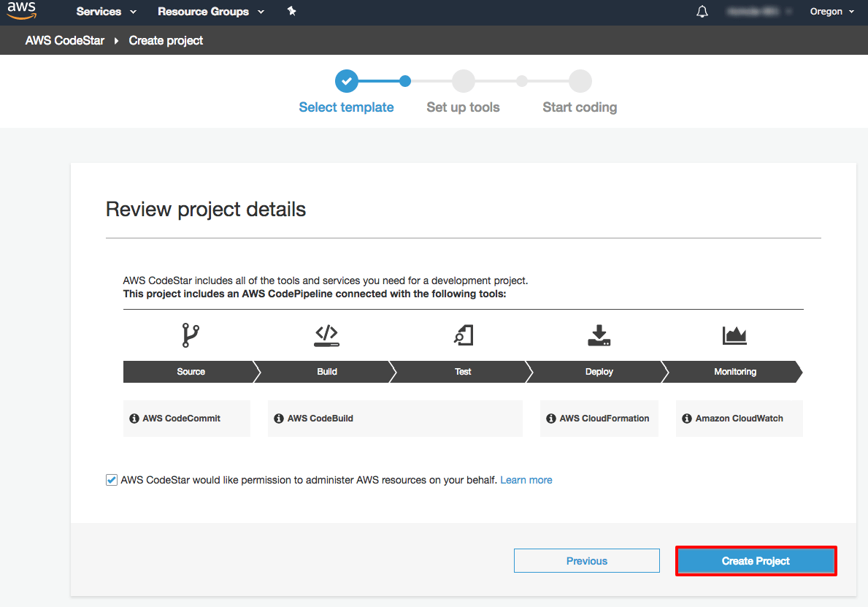Image resolution: width=868 pixels, height=607 pixels.
Task: Open the notifications bell
Action: tap(702, 12)
